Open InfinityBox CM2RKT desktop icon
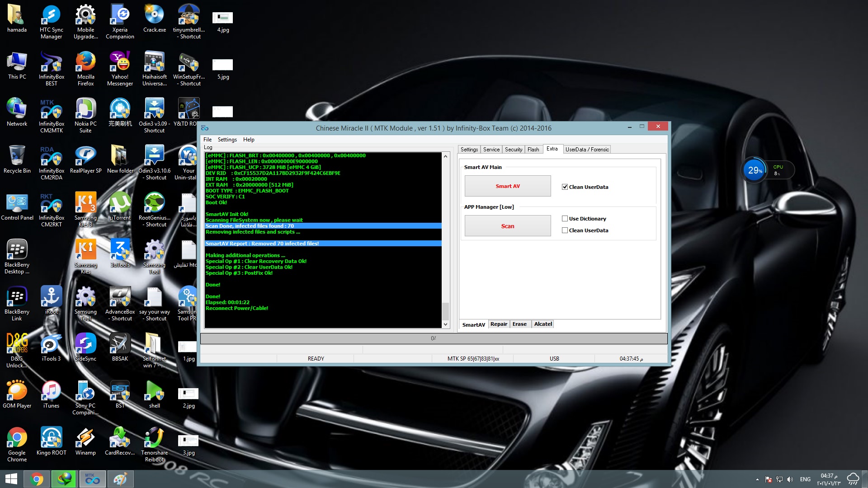The height and width of the screenshot is (488, 868). click(x=51, y=209)
